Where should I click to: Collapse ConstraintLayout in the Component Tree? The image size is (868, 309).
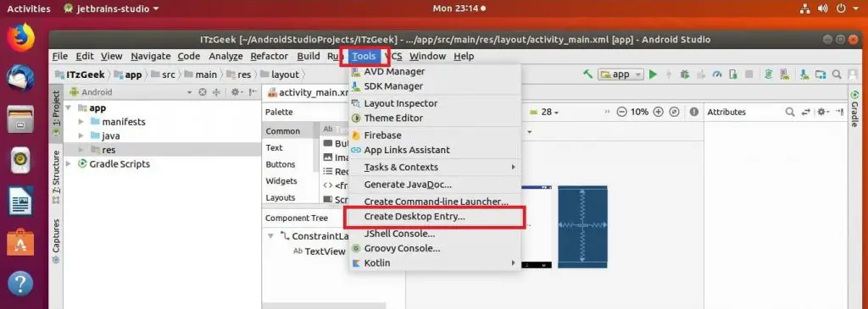pyautogui.click(x=270, y=236)
